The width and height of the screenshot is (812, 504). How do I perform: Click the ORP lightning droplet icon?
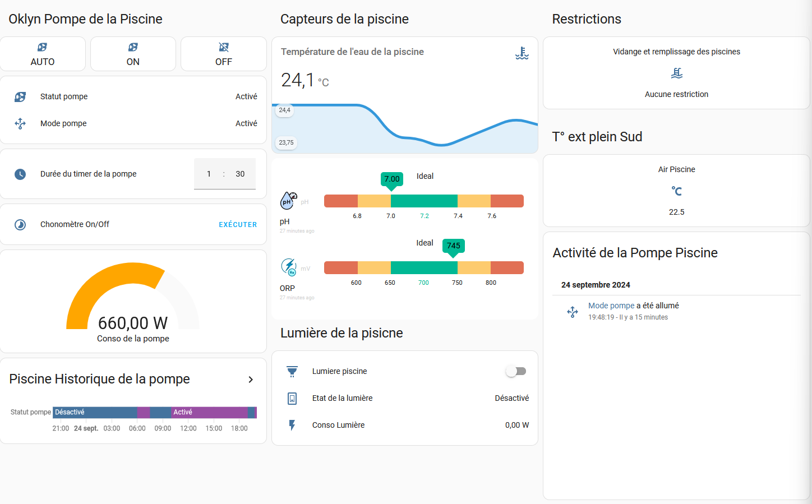pyautogui.click(x=288, y=267)
